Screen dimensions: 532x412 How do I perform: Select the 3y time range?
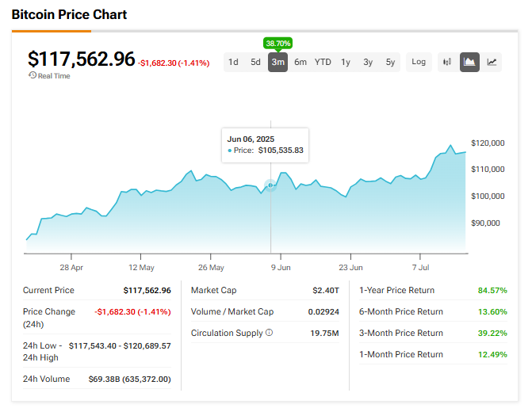tap(368, 62)
